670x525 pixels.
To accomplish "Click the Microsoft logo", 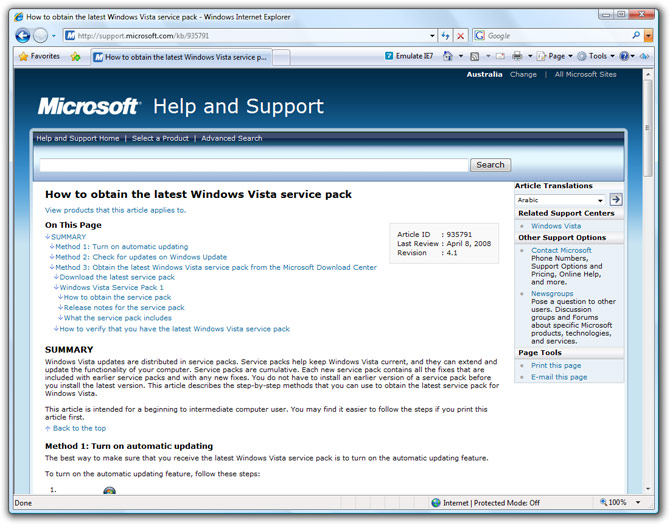I will 88,106.
